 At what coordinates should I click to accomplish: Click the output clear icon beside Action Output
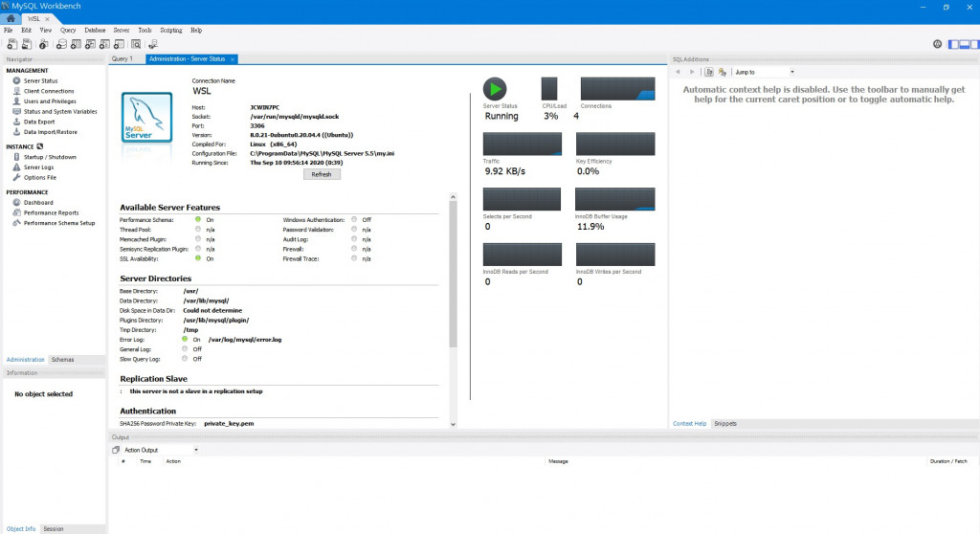point(116,450)
